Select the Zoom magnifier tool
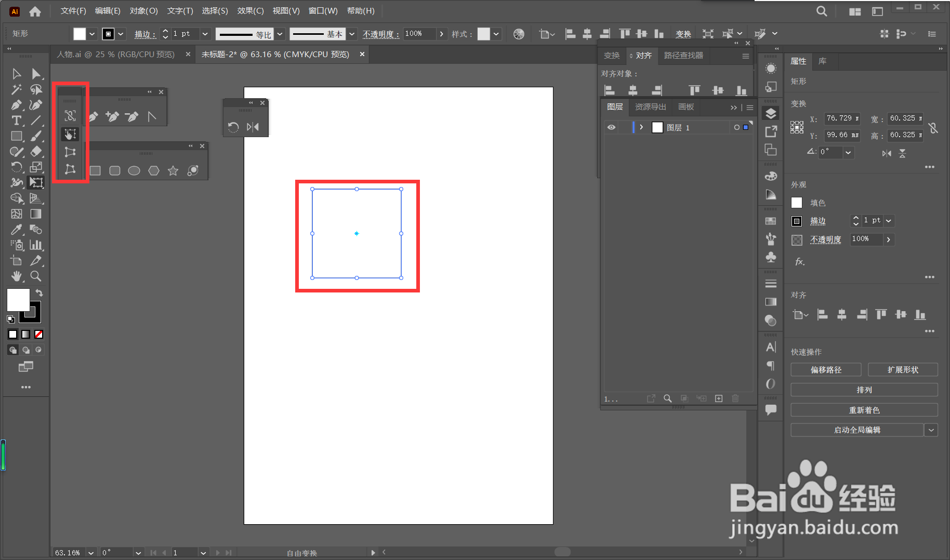950x560 pixels. coord(36,276)
